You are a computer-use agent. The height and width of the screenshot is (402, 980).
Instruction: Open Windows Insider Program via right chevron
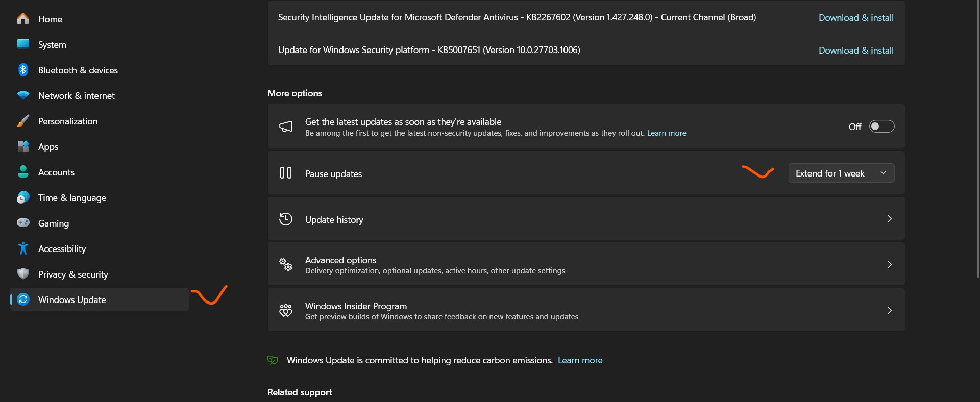(x=890, y=310)
